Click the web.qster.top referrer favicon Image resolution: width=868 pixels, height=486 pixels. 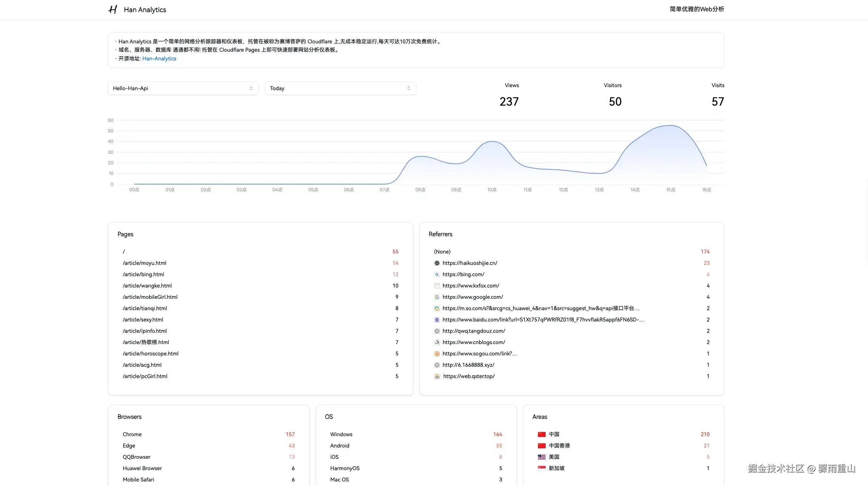(x=437, y=376)
